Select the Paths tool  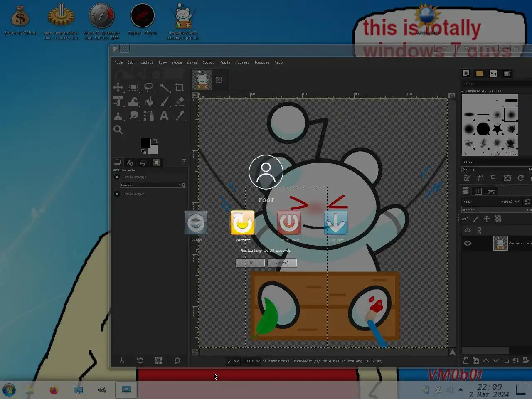click(149, 116)
